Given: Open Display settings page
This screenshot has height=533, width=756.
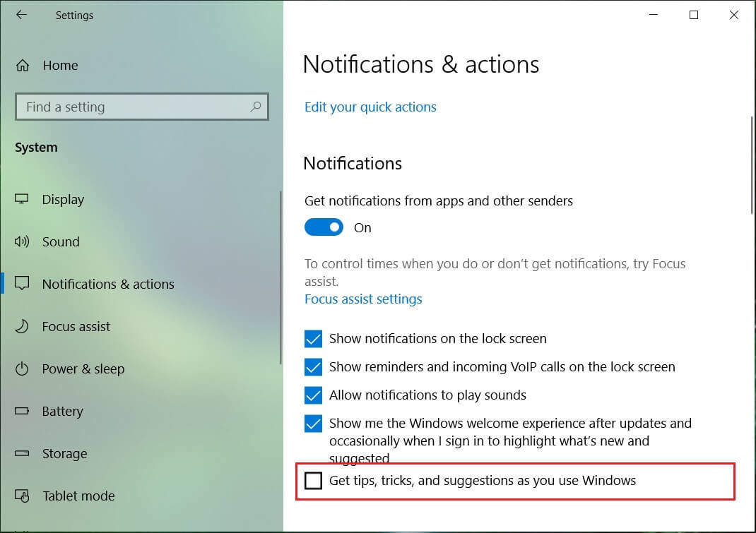Looking at the screenshot, I should tap(63, 199).
